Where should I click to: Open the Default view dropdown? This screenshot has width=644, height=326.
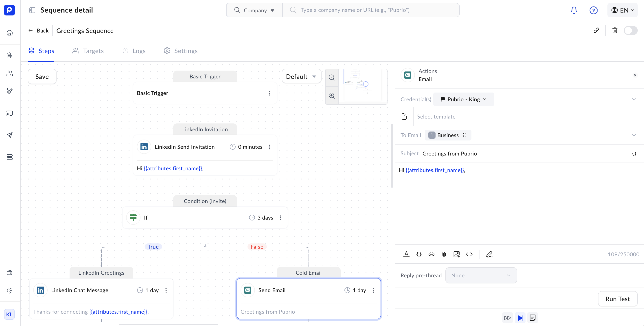(301, 76)
